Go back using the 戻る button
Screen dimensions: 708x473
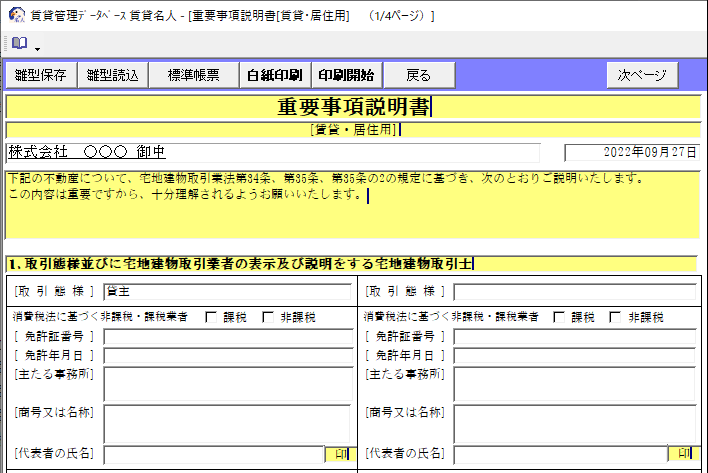tap(419, 75)
